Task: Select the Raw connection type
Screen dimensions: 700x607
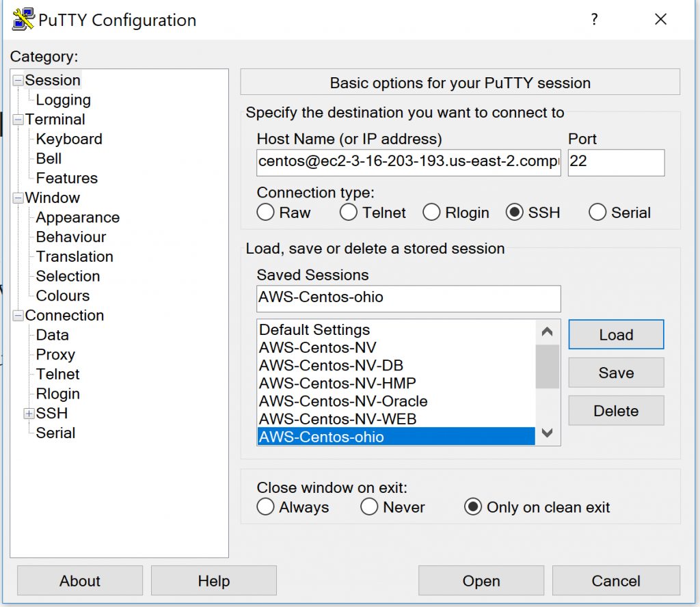Action: (x=266, y=212)
